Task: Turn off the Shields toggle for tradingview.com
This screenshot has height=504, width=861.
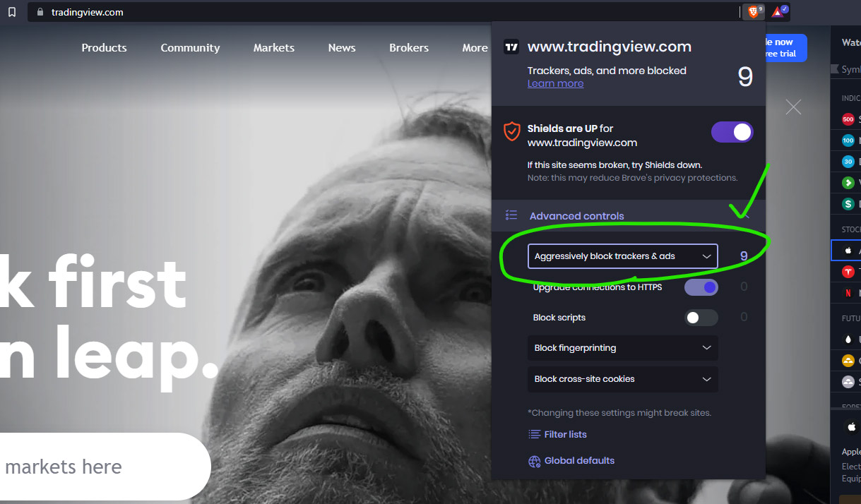Action: [732, 132]
